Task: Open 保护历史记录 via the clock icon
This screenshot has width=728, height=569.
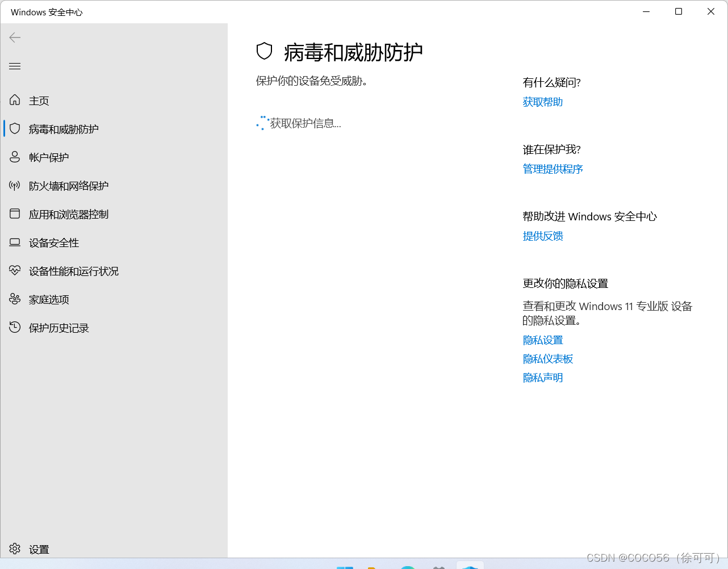Action: point(15,327)
